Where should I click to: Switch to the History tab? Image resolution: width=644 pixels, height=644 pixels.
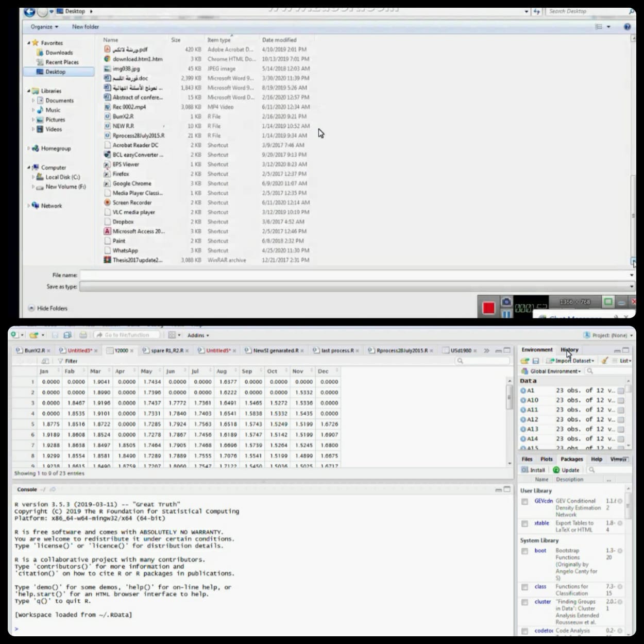[x=569, y=350]
